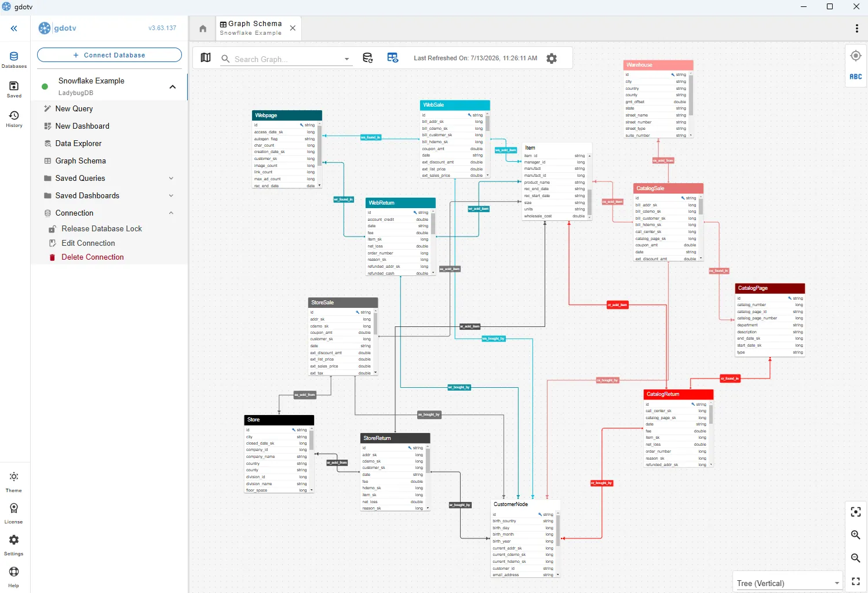Click the target locate icon on the canvas
This screenshot has height=593, width=868.
pos(856,56)
